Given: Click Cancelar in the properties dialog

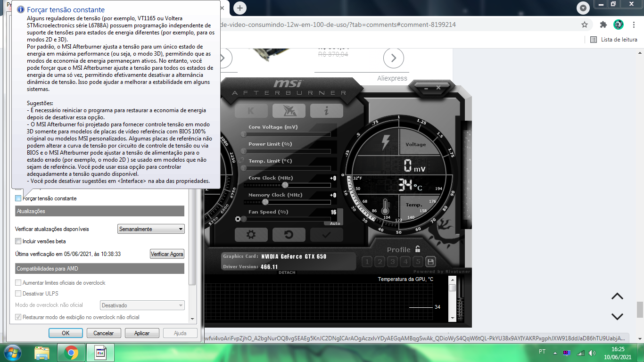Looking at the screenshot, I should click(104, 333).
